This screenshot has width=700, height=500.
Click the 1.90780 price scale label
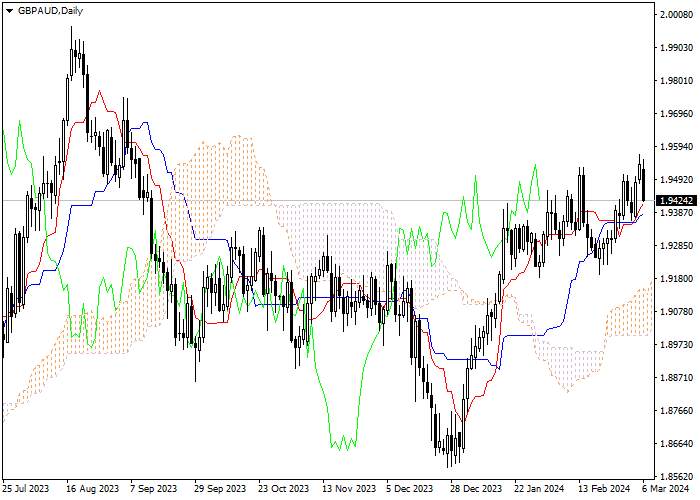point(677,312)
